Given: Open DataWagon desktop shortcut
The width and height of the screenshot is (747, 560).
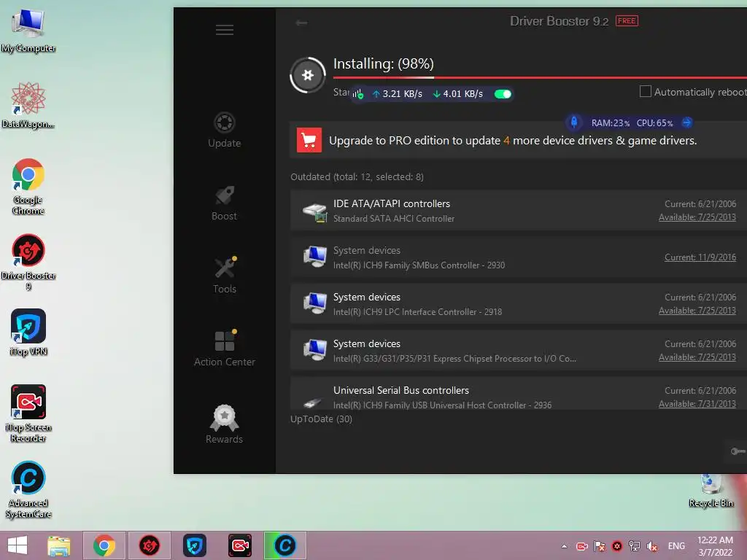Looking at the screenshot, I should 28,106.
